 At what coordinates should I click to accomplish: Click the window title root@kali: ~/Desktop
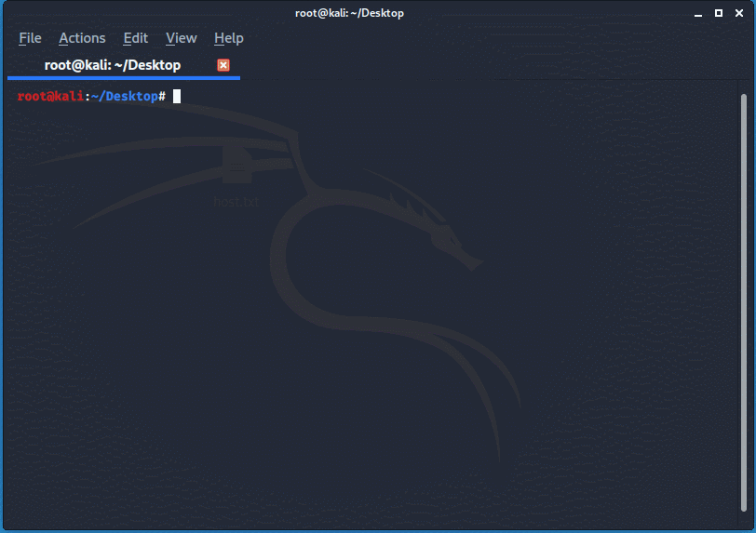coord(349,13)
